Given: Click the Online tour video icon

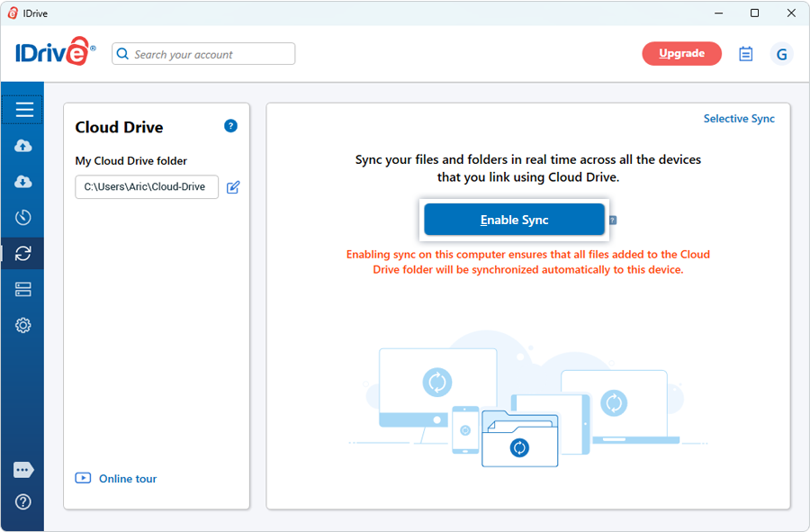Looking at the screenshot, I should [x=83, y=478].
